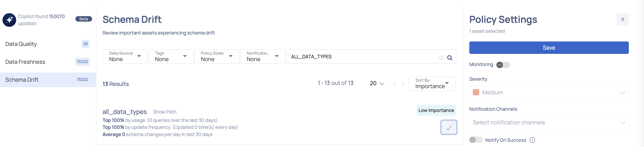The image size is (644, 147).
Task: Go to previous results page arrow
Action: pyautogui.click(x=395, y=83)
